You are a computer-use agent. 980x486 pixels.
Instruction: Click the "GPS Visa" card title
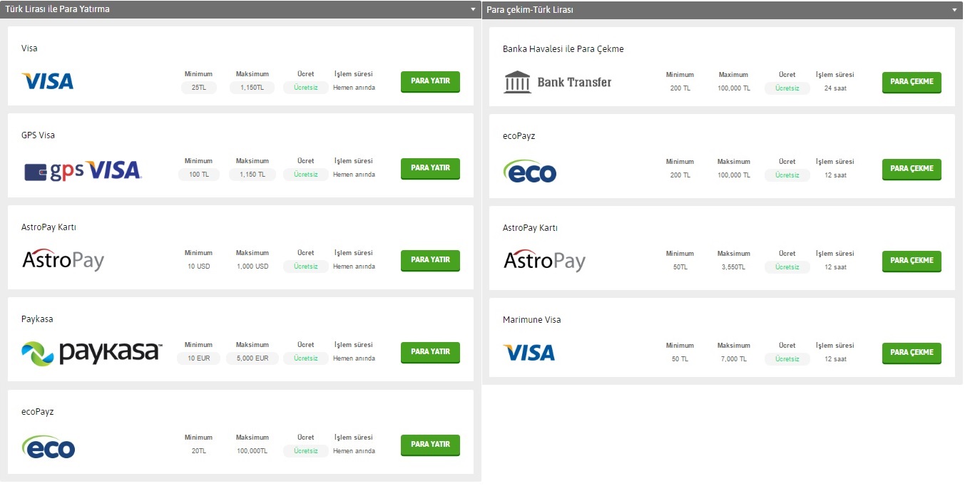pos(38,135)
